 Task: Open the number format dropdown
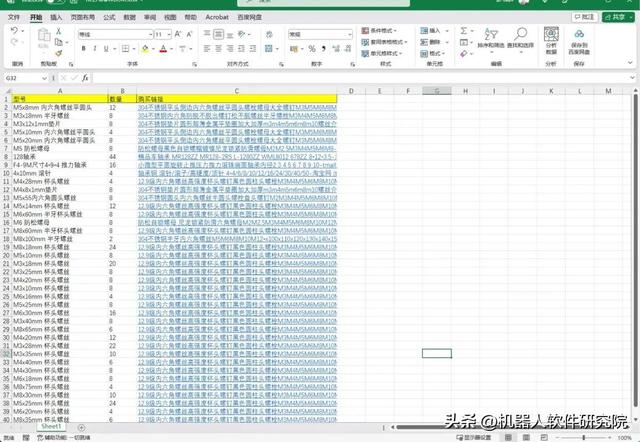[x=350, y=34]
